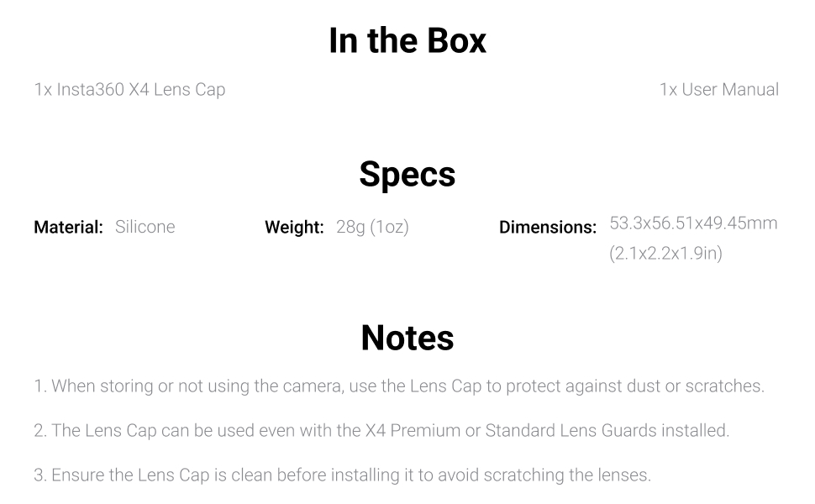The height and width of the screenshot is (504, 815).
Task: Select the "Silicone" material value
Action: (145, 227)
